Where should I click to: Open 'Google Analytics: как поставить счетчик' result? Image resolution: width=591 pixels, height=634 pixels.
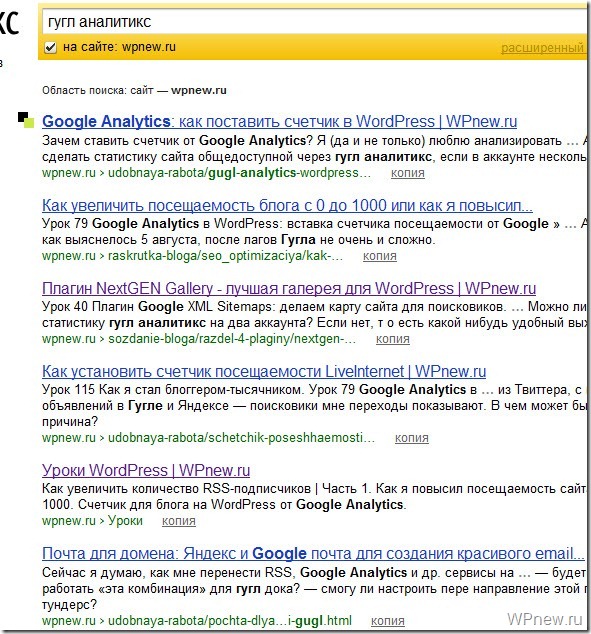coord(279,121)
